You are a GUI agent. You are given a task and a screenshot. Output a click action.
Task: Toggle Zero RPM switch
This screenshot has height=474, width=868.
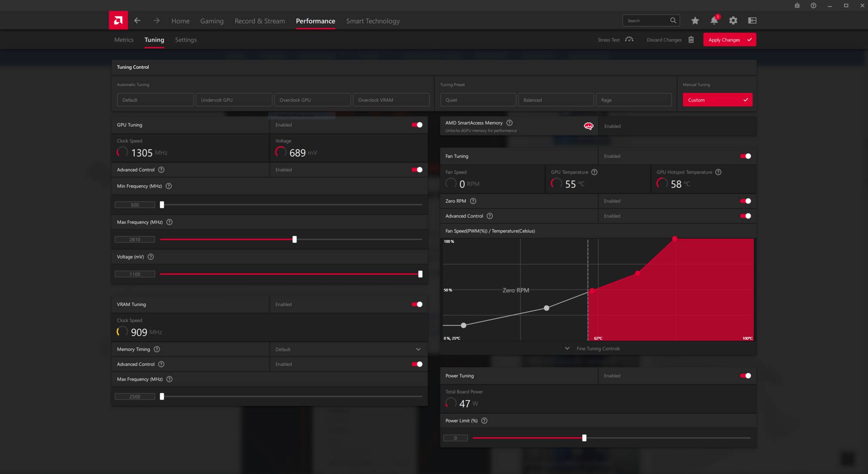(x=745, y=201)
